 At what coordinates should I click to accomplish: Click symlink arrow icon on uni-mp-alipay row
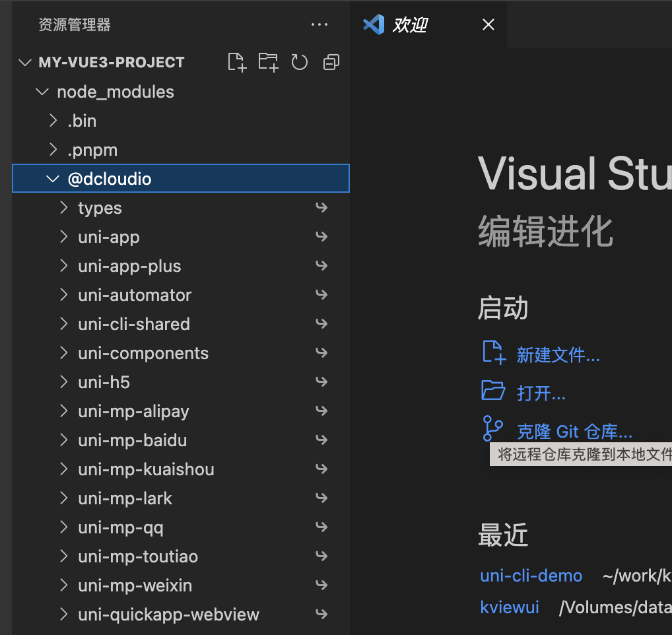(321, 411)
